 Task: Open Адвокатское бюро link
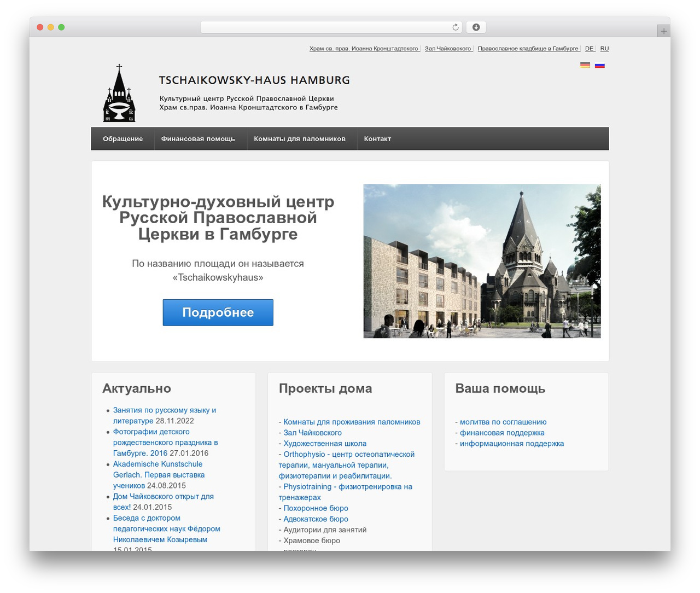pos(316,519)
